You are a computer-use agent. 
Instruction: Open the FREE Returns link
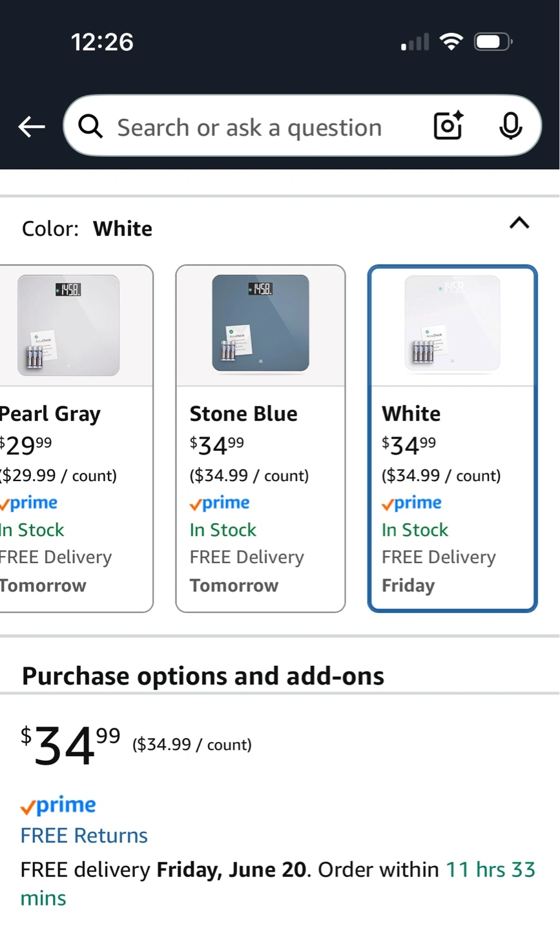[x=84, y=836]
